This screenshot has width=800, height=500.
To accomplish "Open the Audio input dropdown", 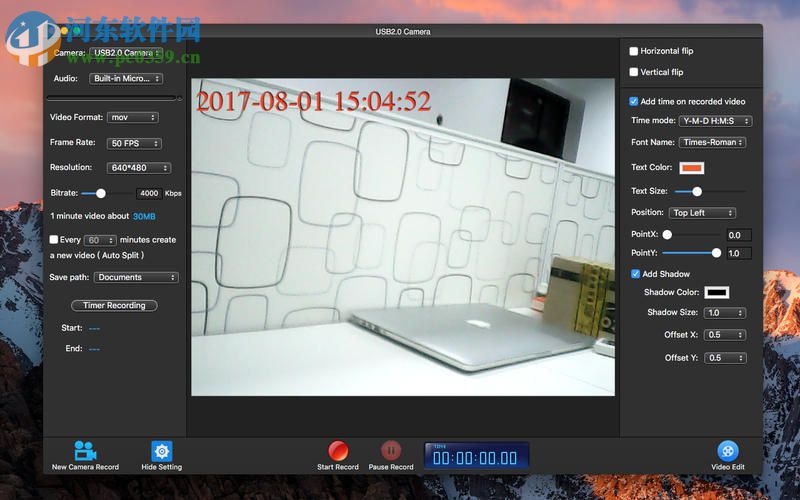I will (x=126, y=79).
